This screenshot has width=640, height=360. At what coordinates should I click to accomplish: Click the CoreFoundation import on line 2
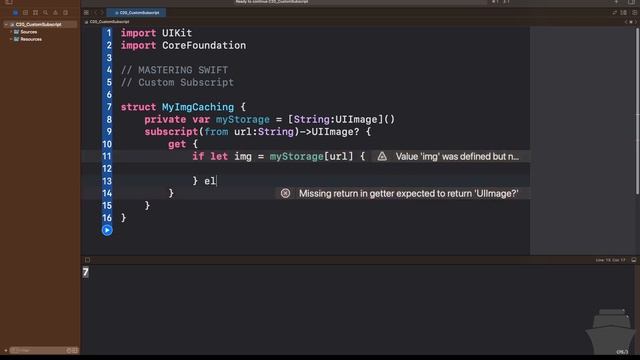pos(204,45)
